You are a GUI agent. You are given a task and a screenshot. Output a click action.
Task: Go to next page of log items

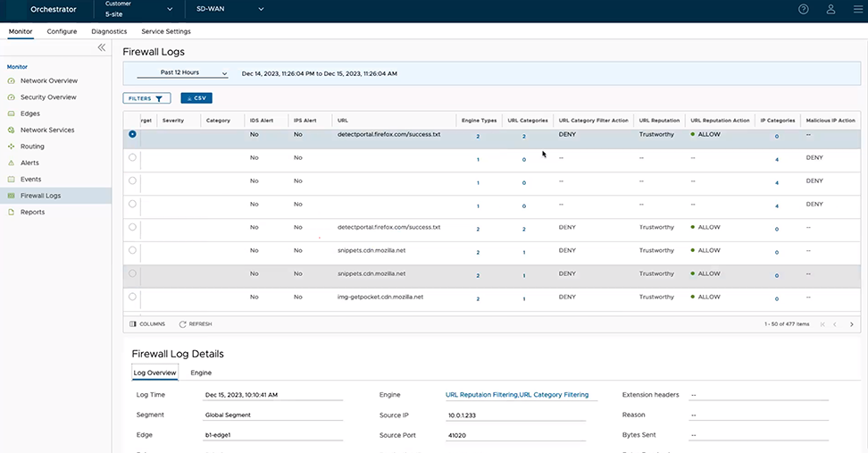pyautogui.click(x=852, y=323)
